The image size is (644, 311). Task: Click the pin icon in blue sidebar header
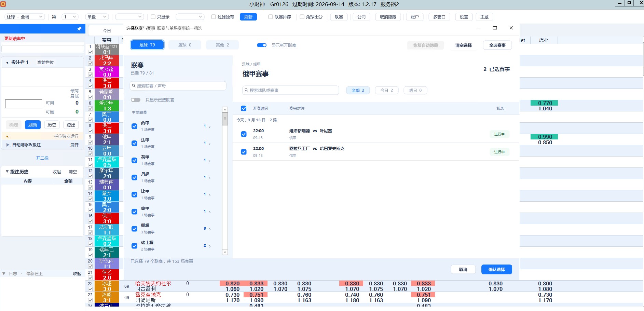(x=79, y=29)
